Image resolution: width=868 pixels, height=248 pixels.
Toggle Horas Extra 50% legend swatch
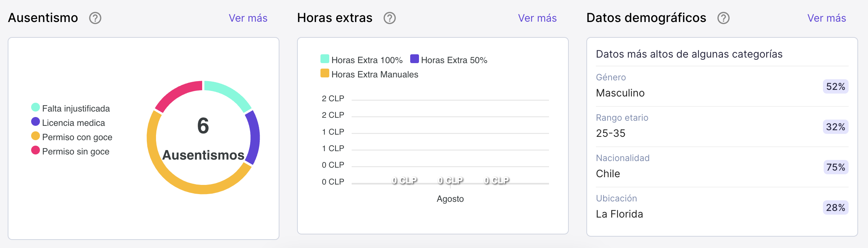414,59
